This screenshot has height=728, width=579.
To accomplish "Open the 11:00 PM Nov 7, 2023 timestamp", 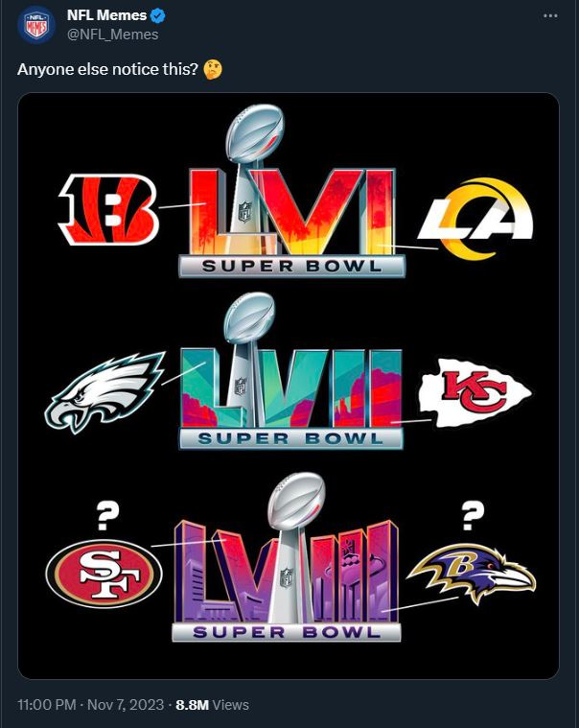I will [x=90, y=705].
